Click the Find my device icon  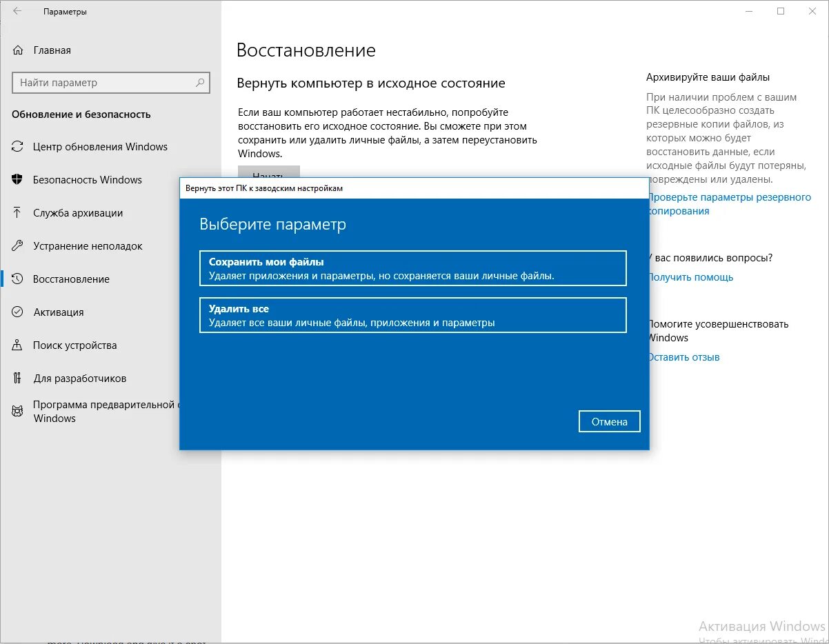coord(18,345)
